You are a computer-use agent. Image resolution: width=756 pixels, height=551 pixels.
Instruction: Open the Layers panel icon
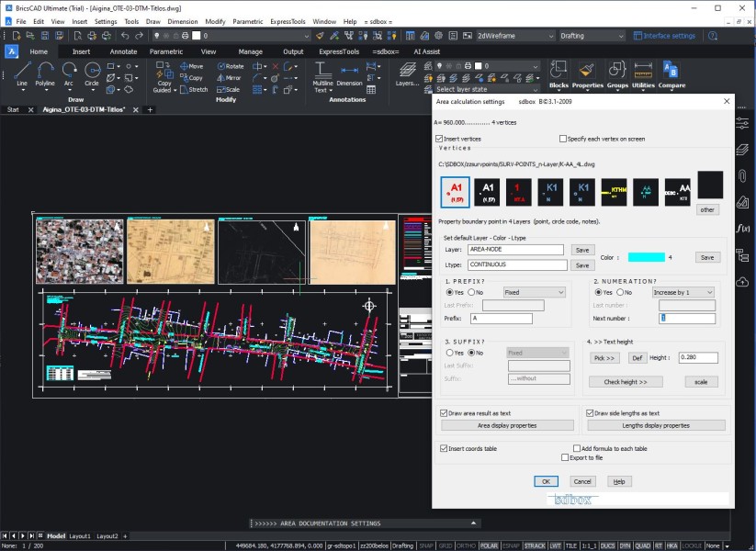click(408, 74)
